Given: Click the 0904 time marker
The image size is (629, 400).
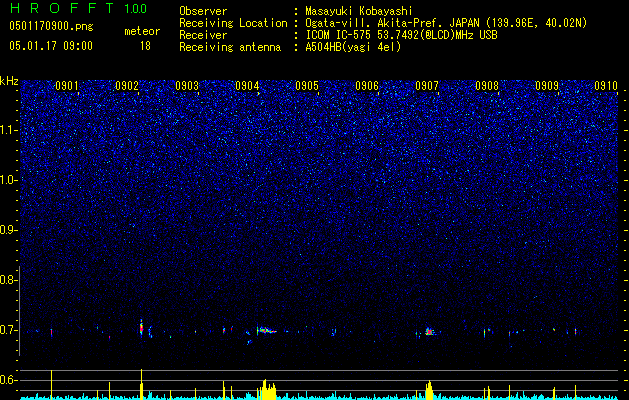Looking at the screenshot, I should pos(247,86).
